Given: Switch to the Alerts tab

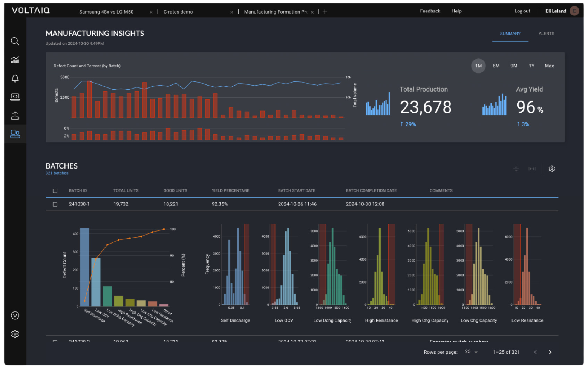Looking at the screenshot, I should pos(546,34).
